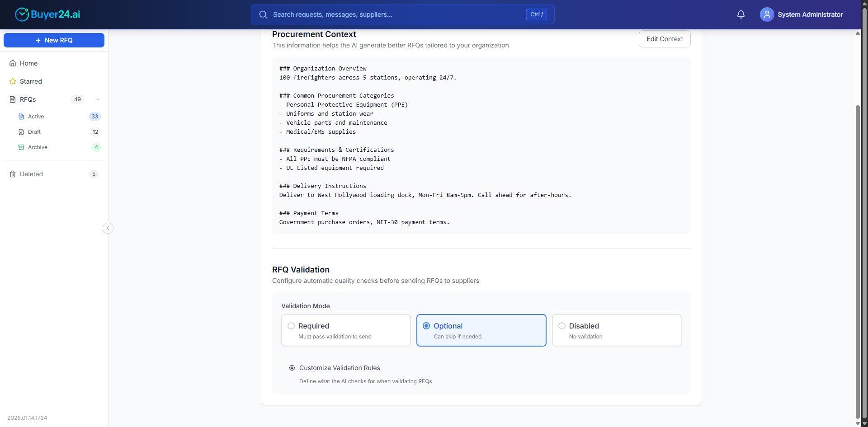Click the New RFQ button
This screenshot has height=427, width=868.
pyautogui.click(x=54, y=40)
